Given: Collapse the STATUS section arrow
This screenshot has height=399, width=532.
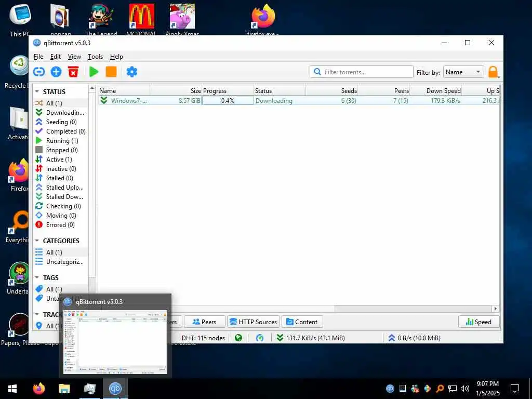Looking at the screenshot, I should pos(37,91).
